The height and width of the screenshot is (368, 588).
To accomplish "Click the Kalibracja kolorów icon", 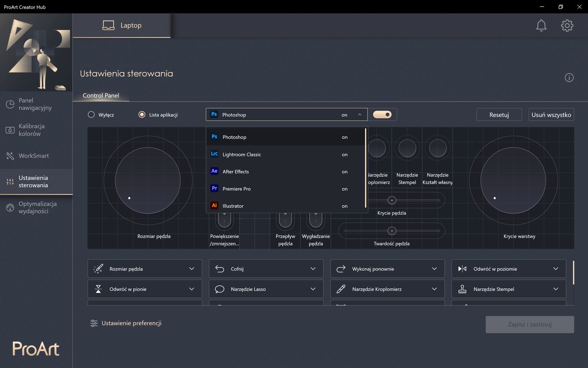I will [10, 130].
